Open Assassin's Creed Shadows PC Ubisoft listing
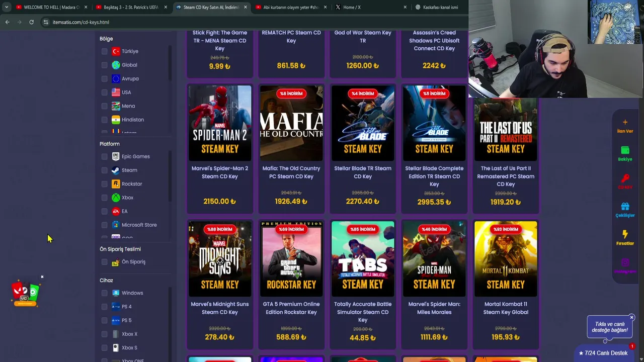This screenshot has width=644, height=362. coord(434,41)
